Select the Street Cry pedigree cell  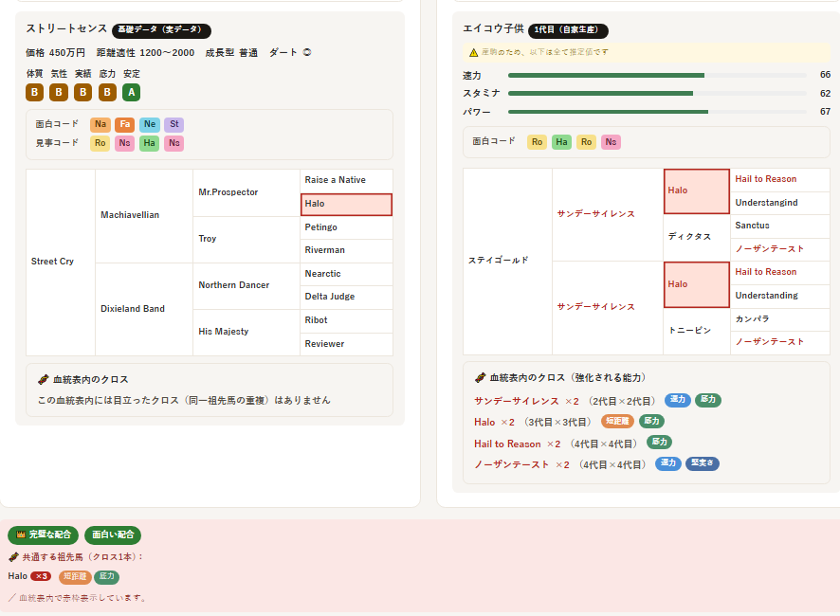61,262
